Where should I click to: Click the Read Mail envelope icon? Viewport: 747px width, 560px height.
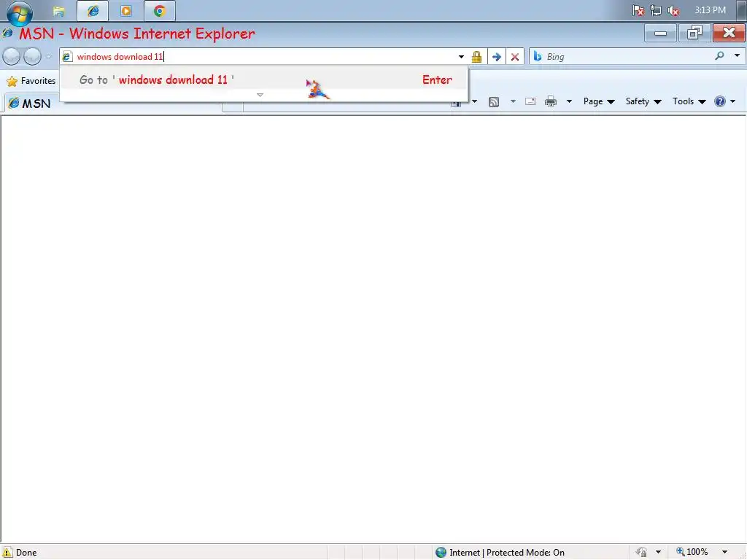[x=530, y=101]
